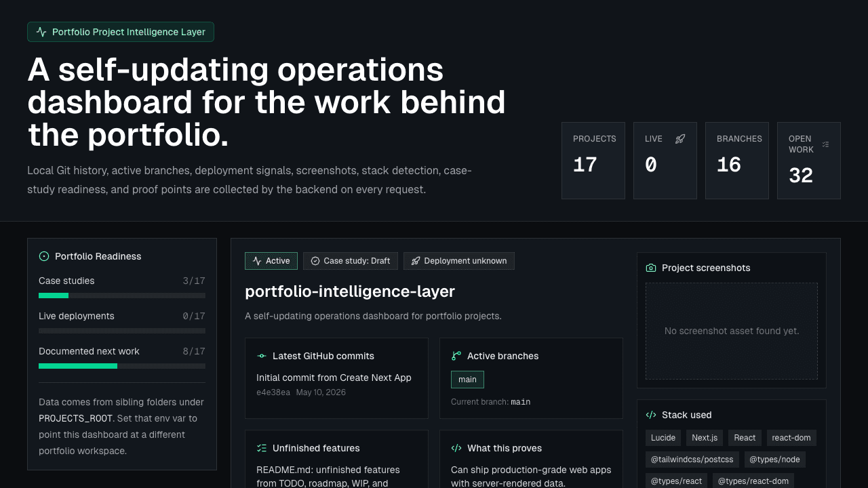Click the Case studies progress bar

coord(122,296)
